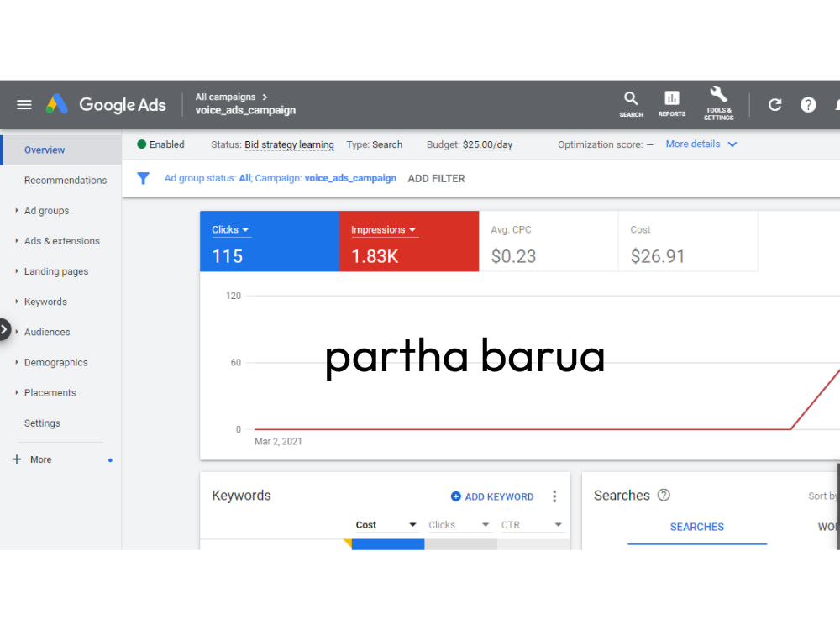The image size is (840, 630).
Task: Select the Cost metric card
Action: [687, 242]
